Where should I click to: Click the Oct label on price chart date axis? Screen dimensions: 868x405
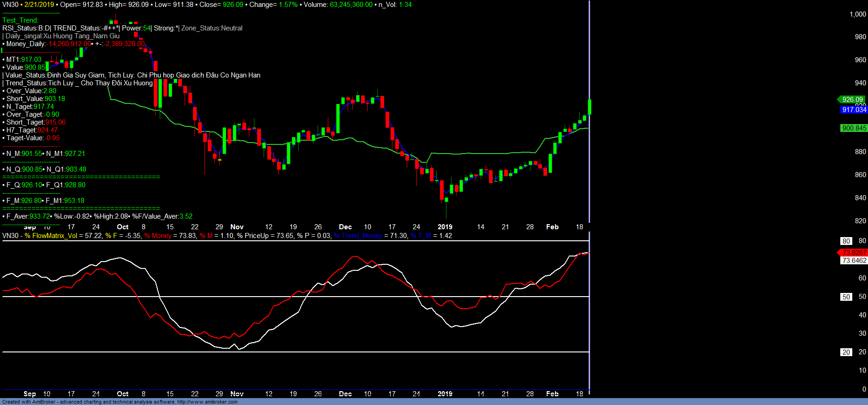pyautogui.click(x=122, y=227)
